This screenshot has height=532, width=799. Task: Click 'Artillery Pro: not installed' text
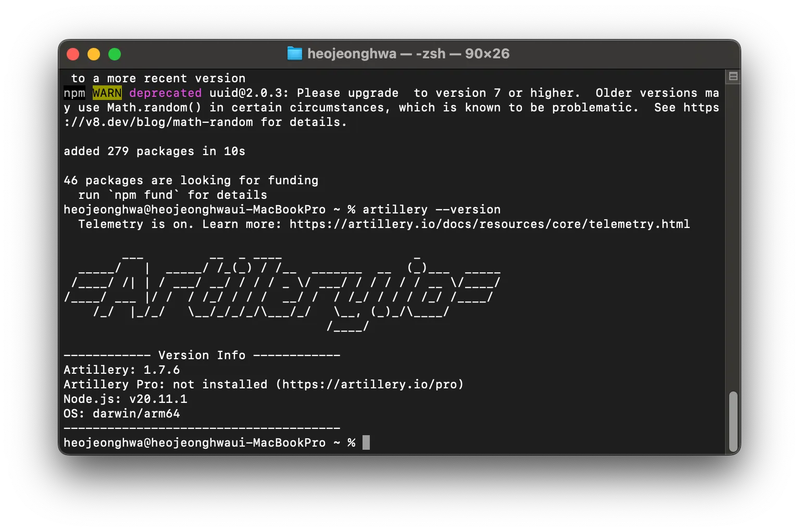[x=165, y=385]
